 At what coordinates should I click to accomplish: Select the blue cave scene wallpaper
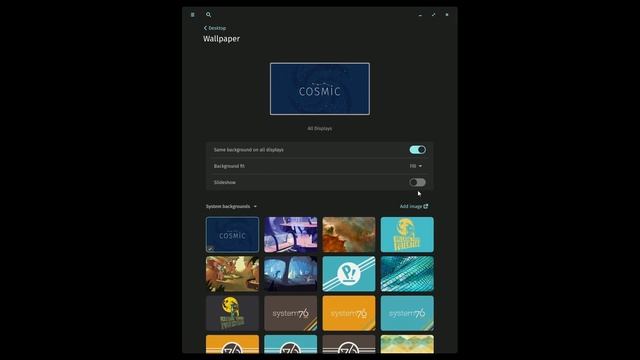tap(291, 274)
